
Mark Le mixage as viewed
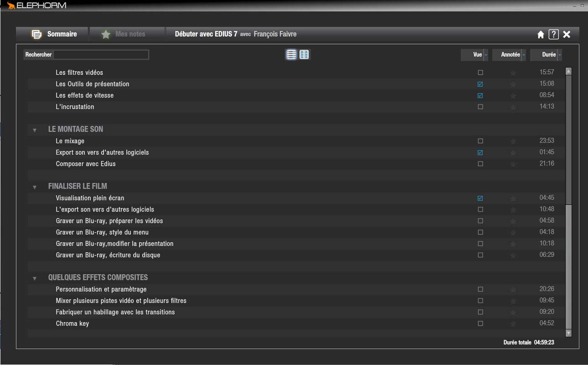[x=480, y=141]
